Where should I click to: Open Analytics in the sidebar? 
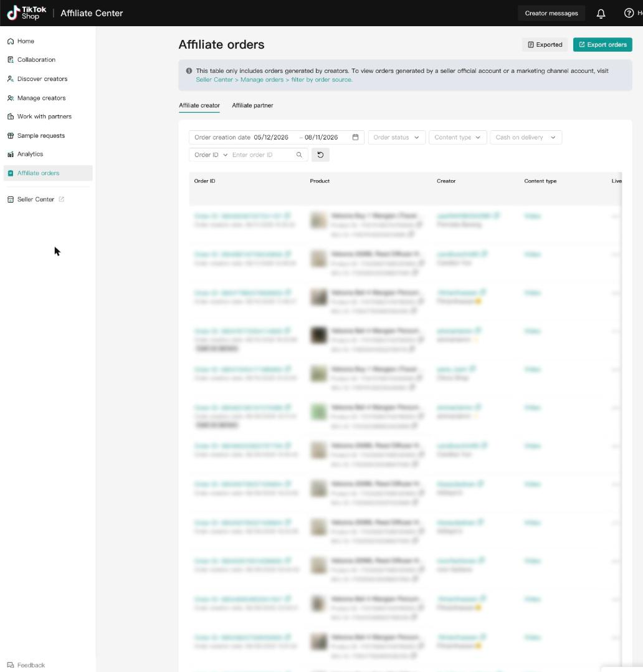click(30, 154)
